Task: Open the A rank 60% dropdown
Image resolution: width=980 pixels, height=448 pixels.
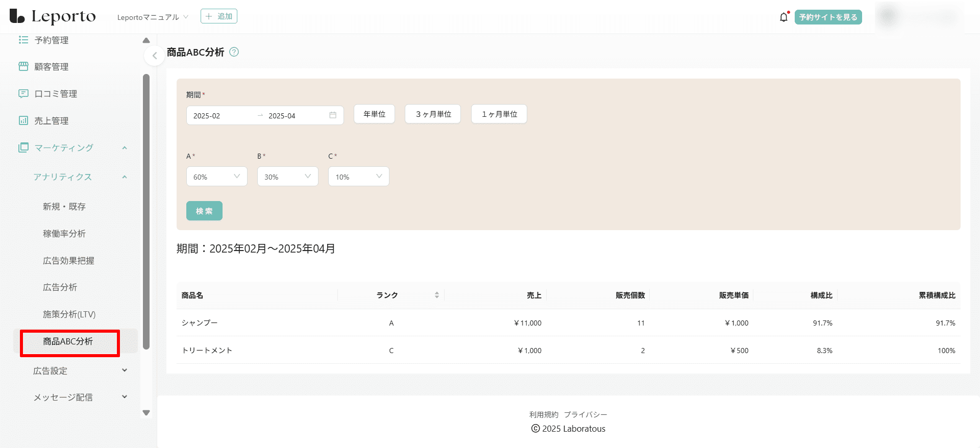Action: pyautogui.click(x=216, y=177)
